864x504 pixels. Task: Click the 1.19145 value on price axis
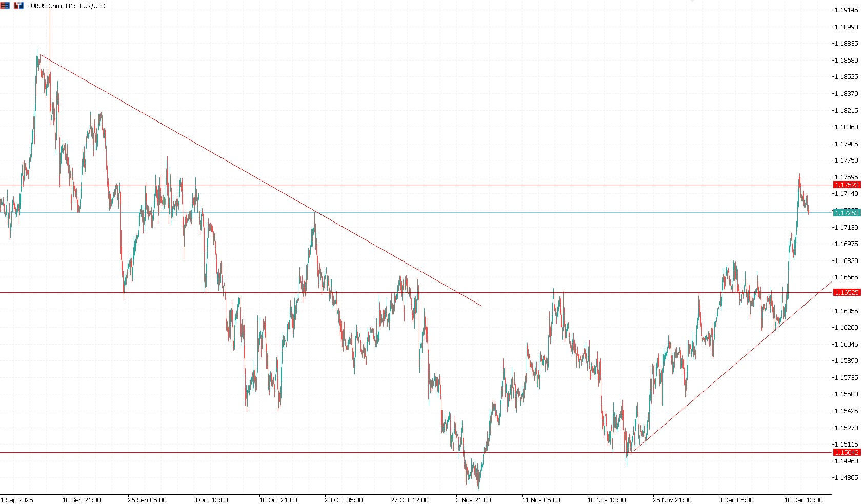click(x=846, y=10)
